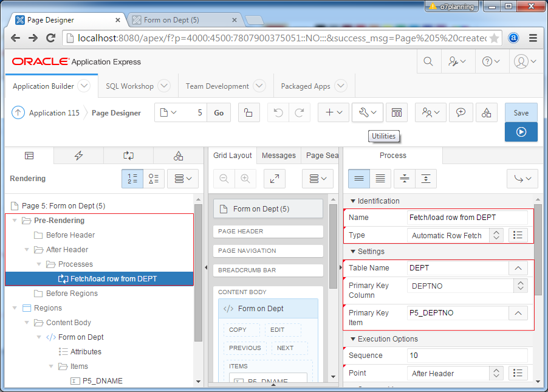
Task: Open search with magnifier icon
Action: pyautogui.click(x=428, y=61)
